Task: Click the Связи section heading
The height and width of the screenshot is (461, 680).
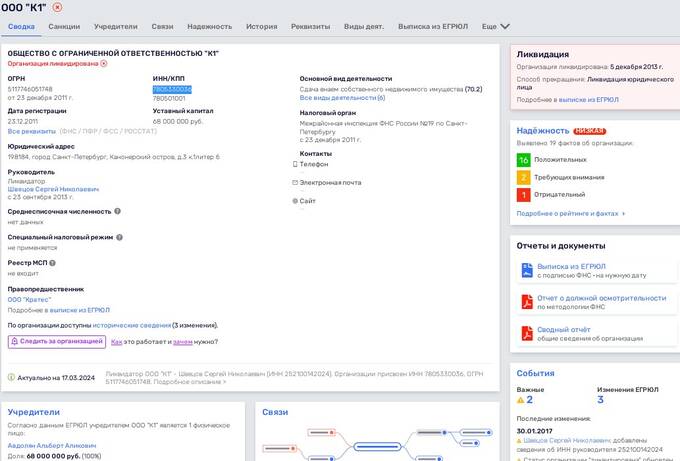Action: [275, 412]
